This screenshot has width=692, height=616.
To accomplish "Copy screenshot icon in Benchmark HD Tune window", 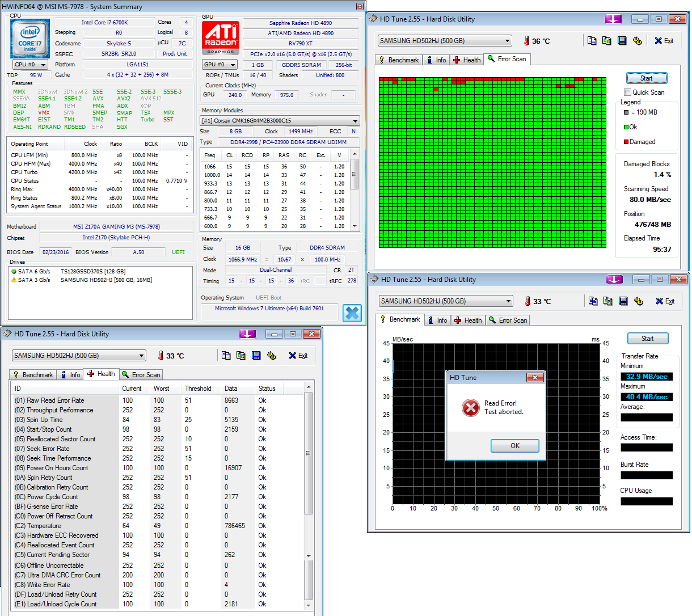I will [x=608, y=301].
